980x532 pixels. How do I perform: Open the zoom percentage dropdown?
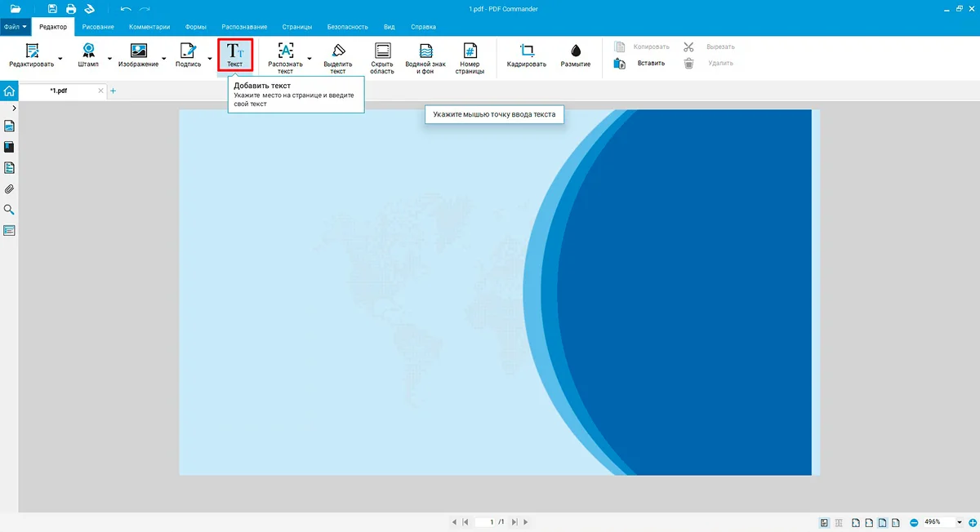[959, 522]
